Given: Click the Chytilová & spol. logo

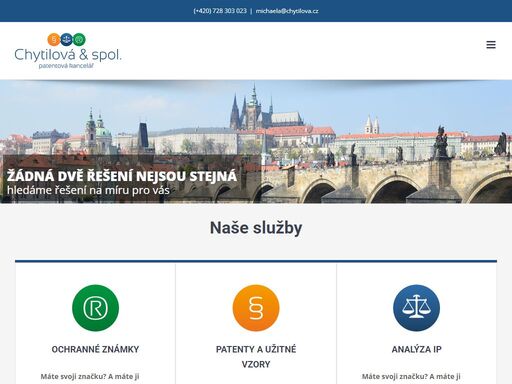Looking at the screenshot, I should point(68,51).
